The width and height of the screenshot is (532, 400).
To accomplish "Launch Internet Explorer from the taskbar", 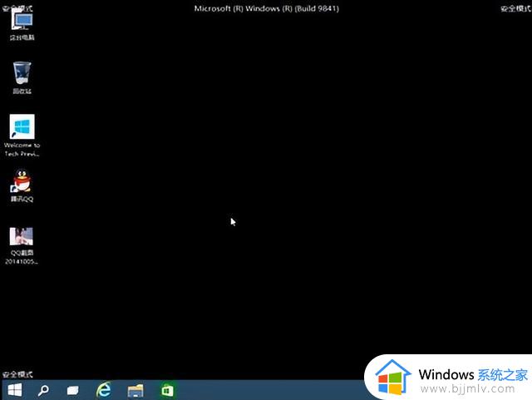I will point(103,390).
